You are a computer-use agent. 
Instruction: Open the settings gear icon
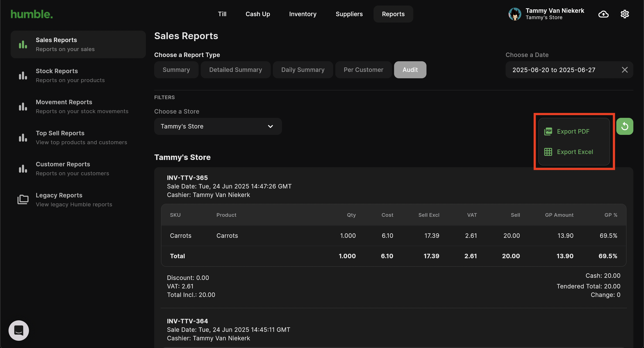[x=624, y=14]
